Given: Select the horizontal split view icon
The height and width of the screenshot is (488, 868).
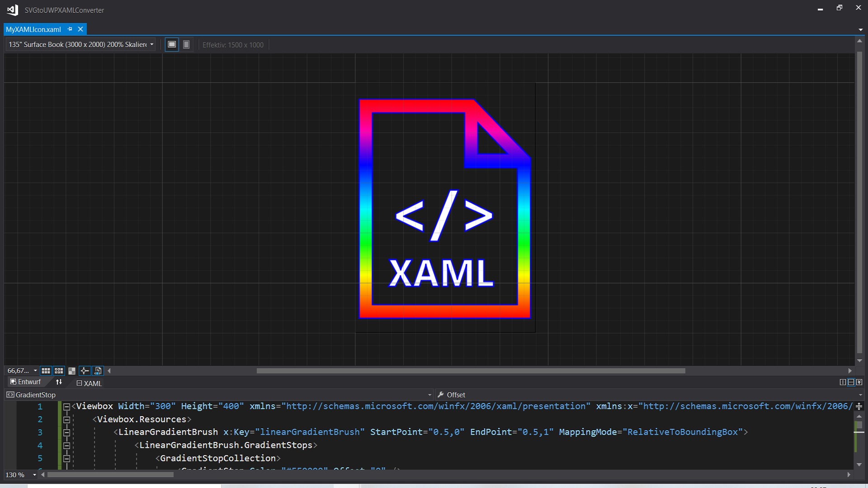Looking at the screenshot, I should [851, 382].
